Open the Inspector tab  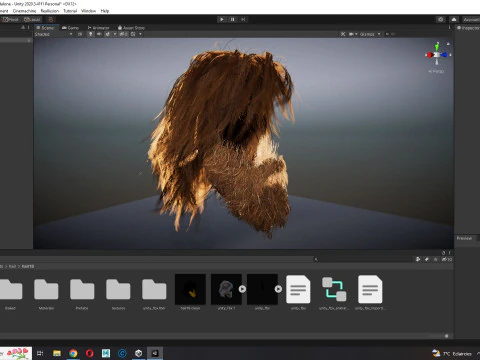pyautogui.click(x=468, y=28)
